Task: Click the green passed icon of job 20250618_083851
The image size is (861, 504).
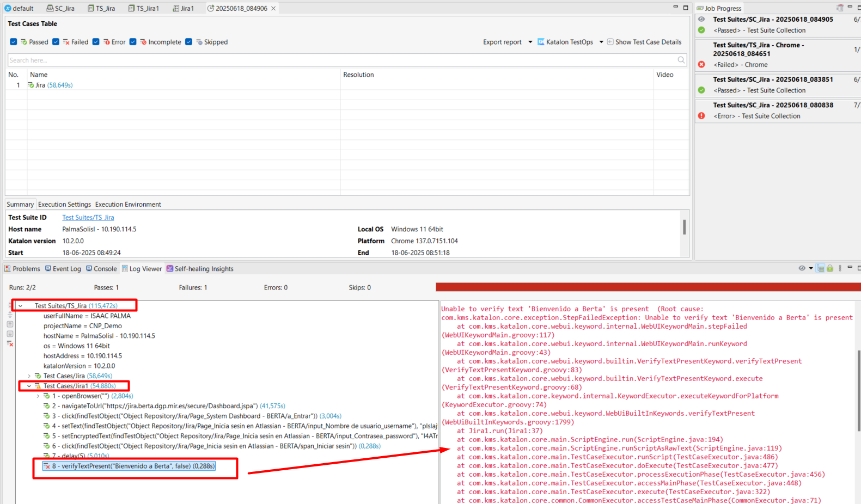Action: click(701, 90)
